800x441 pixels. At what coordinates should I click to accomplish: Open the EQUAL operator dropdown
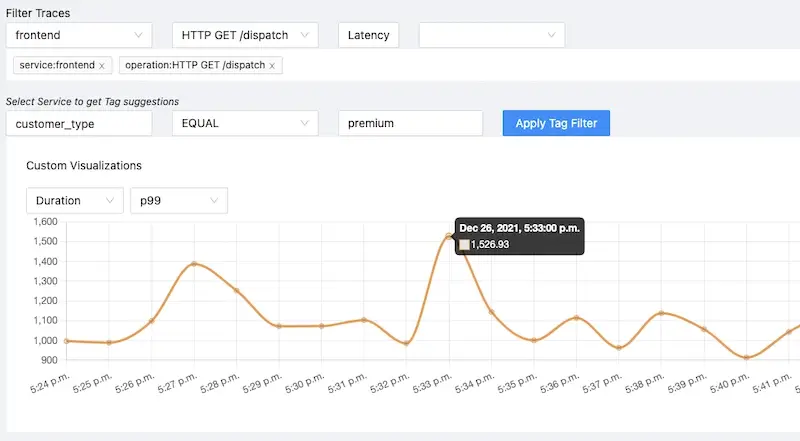(x=245, y=123)
